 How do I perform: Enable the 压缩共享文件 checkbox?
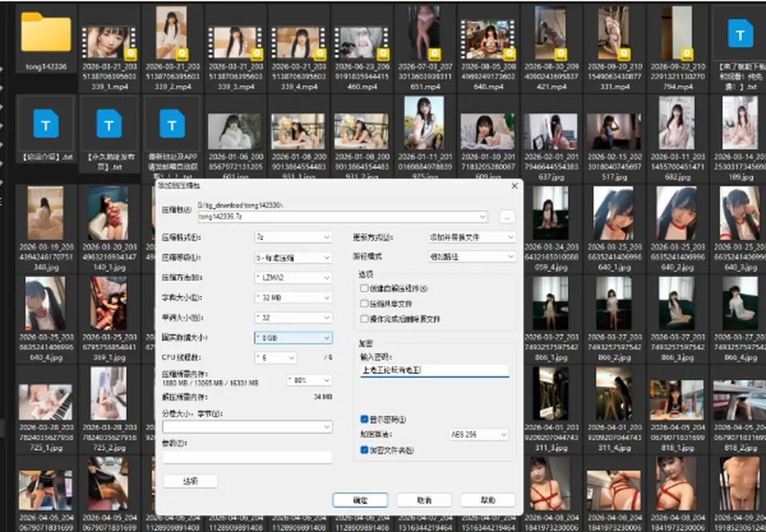364,303
